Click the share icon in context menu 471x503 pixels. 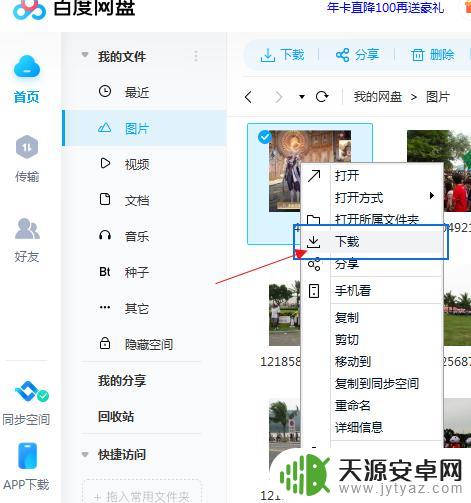click(x=314, y=264)
